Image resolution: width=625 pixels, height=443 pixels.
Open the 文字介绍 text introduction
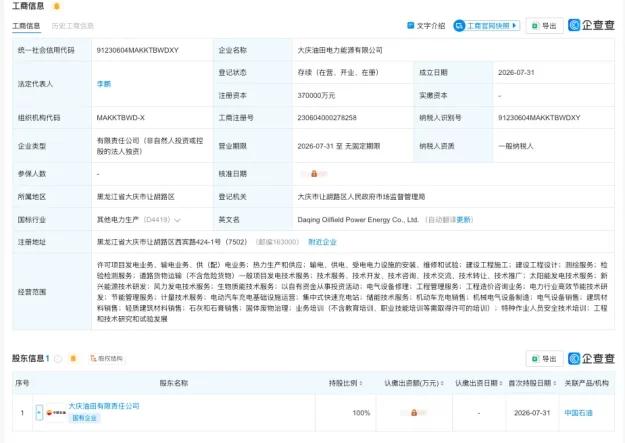coord(426,26)
